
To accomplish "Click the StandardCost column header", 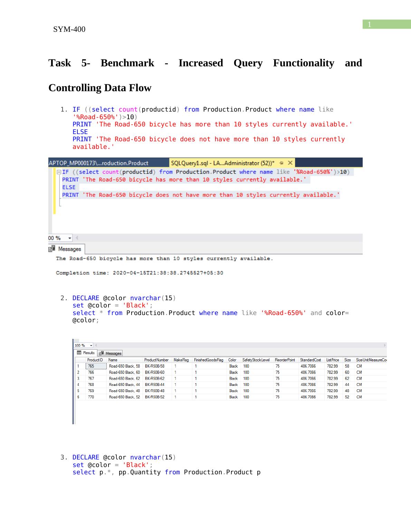I will coord(310,360).
